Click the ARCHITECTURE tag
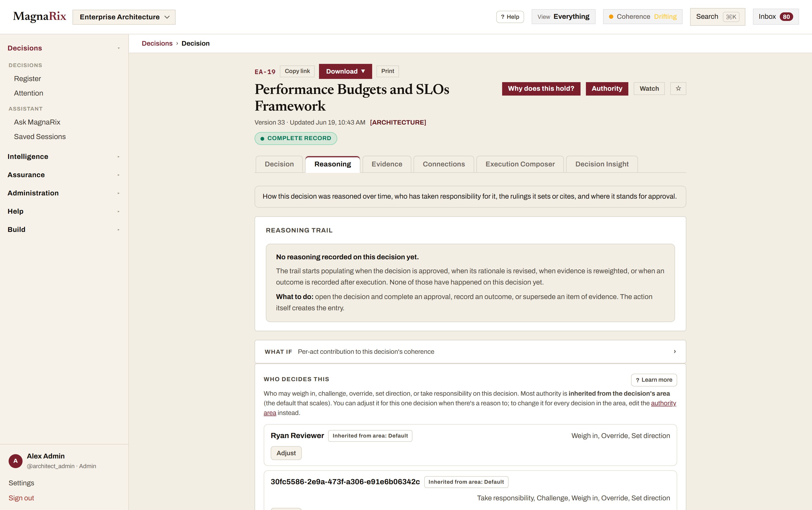 coord(398,122)
